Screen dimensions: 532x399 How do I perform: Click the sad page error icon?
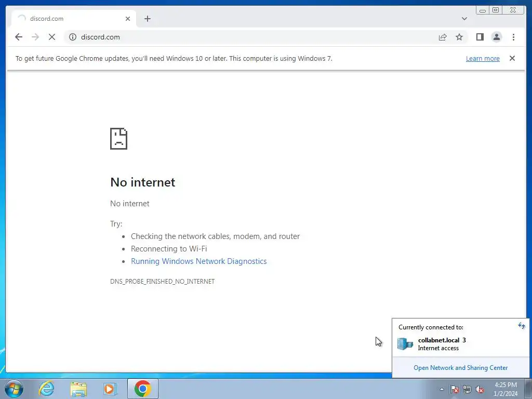pos(119,139)
